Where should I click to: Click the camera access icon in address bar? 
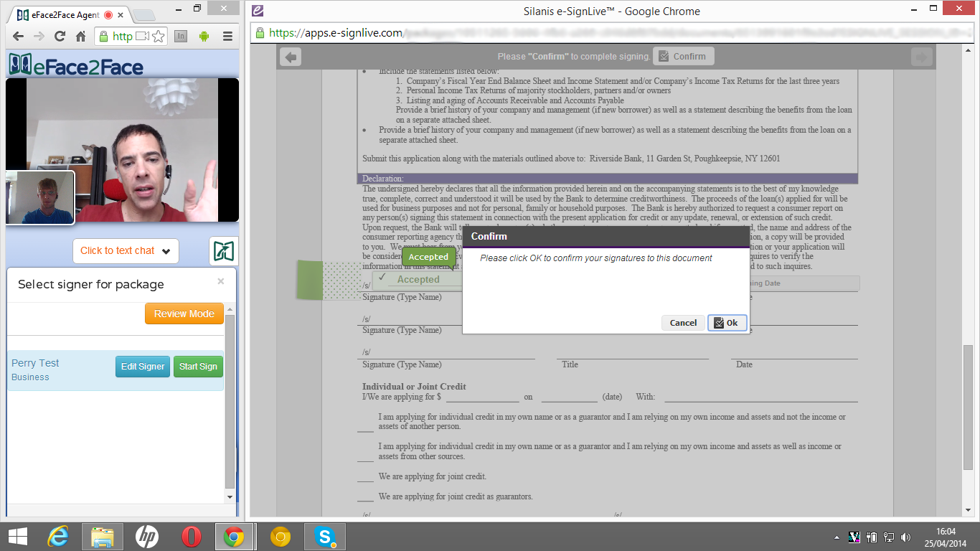click(142, 36)
